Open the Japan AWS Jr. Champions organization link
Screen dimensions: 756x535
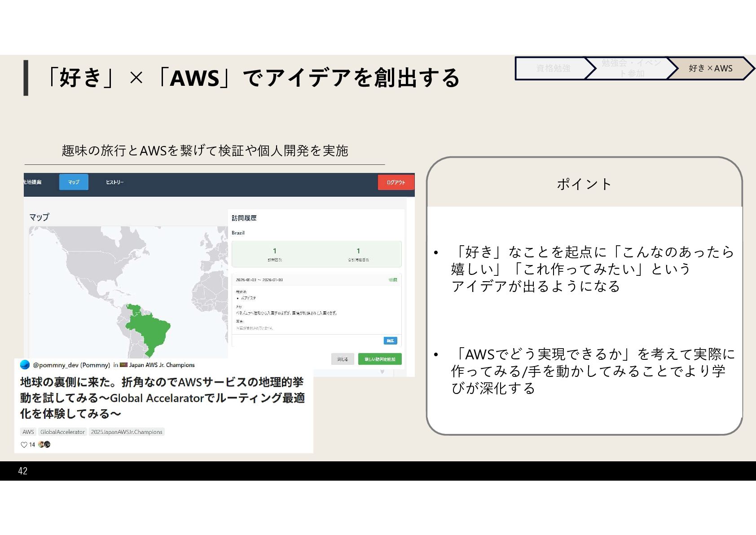(x=162, y=365)
